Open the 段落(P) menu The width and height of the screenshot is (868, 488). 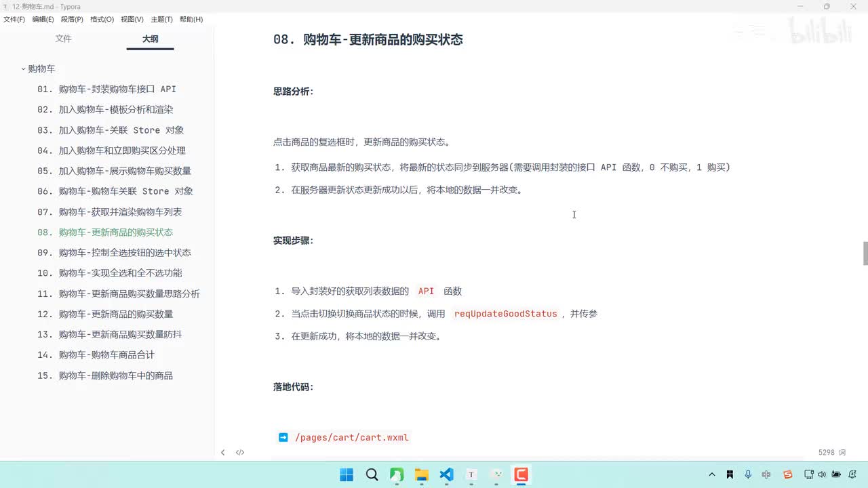72,20
